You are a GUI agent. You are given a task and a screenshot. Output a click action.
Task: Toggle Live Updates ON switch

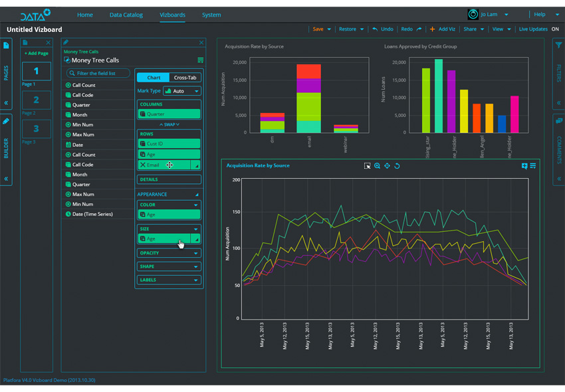tap(555, 29)
